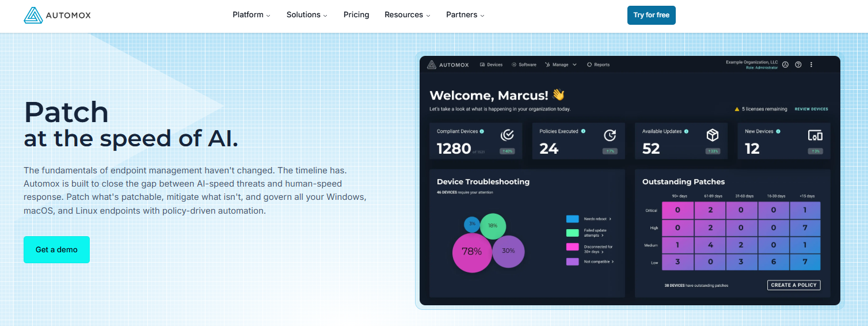Click the 'Example Organization, LLC' text

[752, 62]
